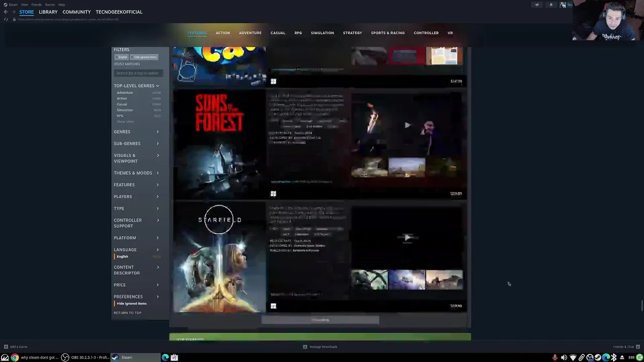The image size is (644, 362).
Task: Open the Friends menu
Action: click(x=37, y=5)
